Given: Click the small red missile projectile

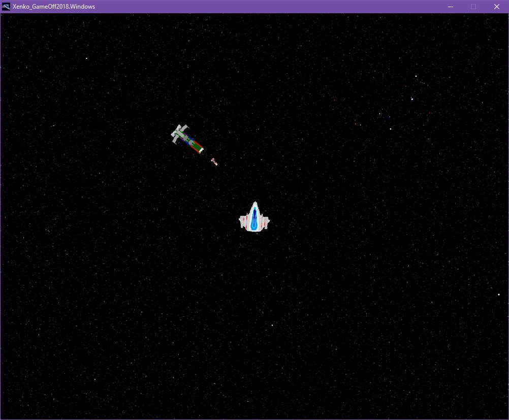Looking at the screenshot, I should (x=214, y=161).
